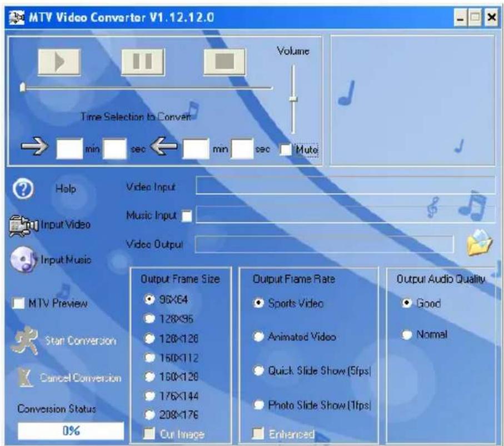Choose the 128X128 frame size
The height and width of the screenshot is (446, 504).
coord(149,338)
